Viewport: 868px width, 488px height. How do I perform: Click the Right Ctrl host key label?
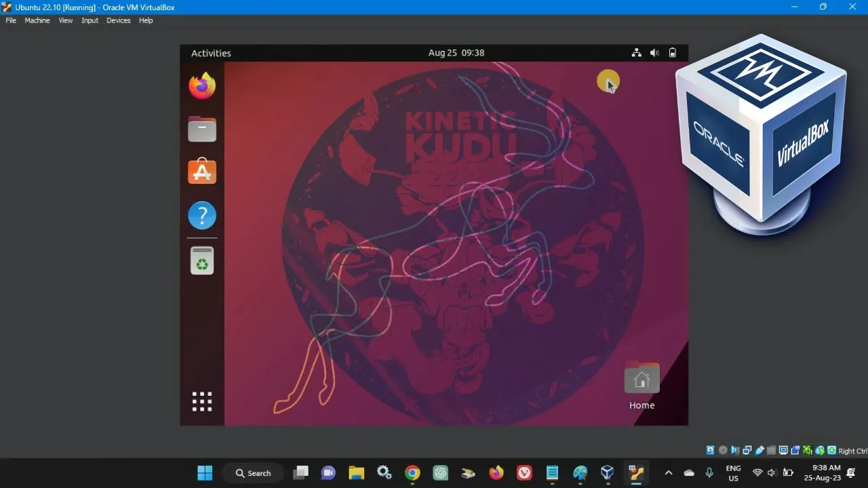point(853,451)
